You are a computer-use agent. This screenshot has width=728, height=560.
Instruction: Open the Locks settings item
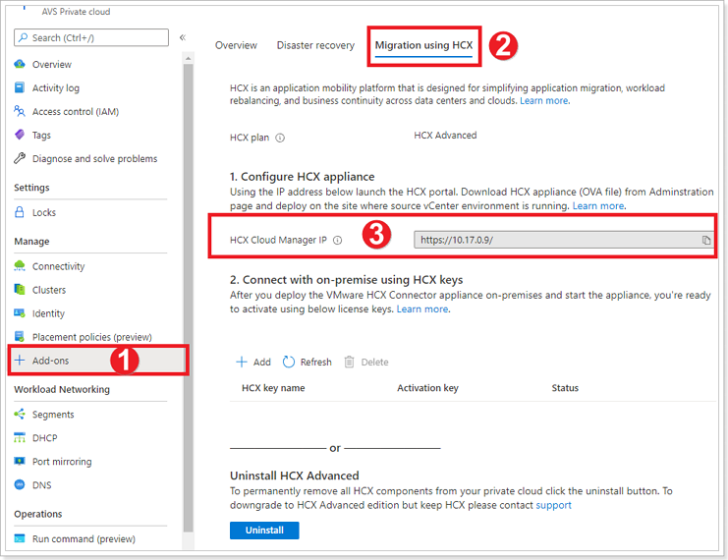(x=43, y=212)
